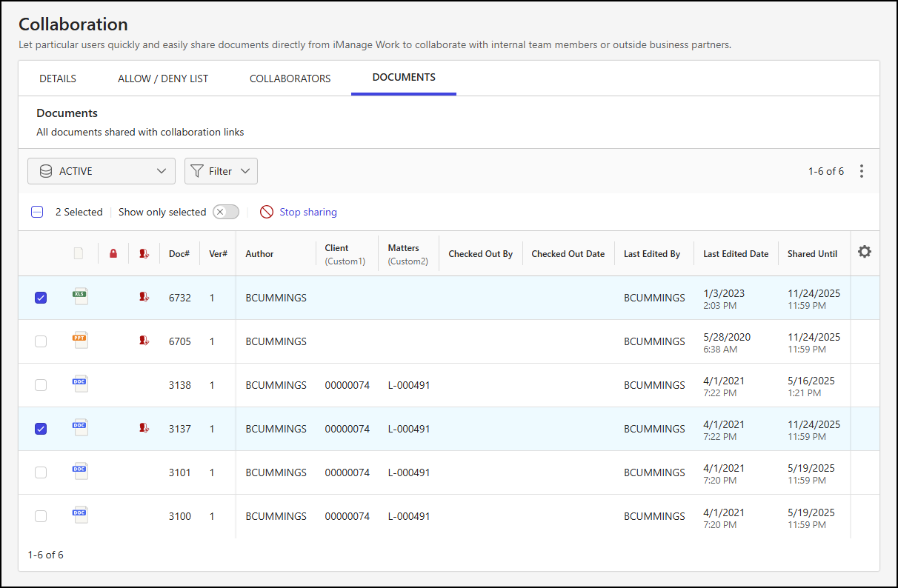898x588 pixels.
Task: Click the XLS file icon for document 6732
Action: 80,296
